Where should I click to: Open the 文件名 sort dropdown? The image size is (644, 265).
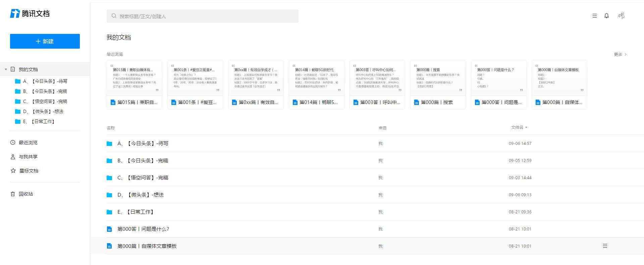[x=519, y=127]
